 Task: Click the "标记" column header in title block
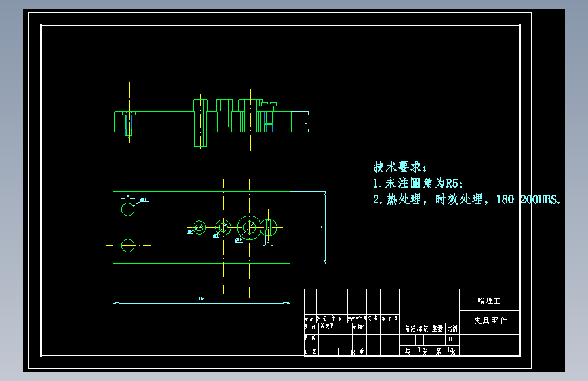[x=309, y=319]
